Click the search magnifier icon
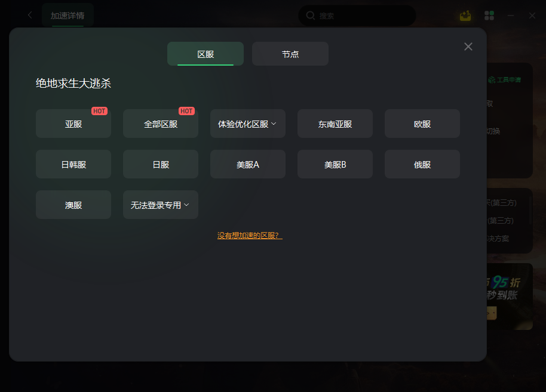The width and height of the screenshot is (546, 392). pyautogui.click(x=310, y=16)
